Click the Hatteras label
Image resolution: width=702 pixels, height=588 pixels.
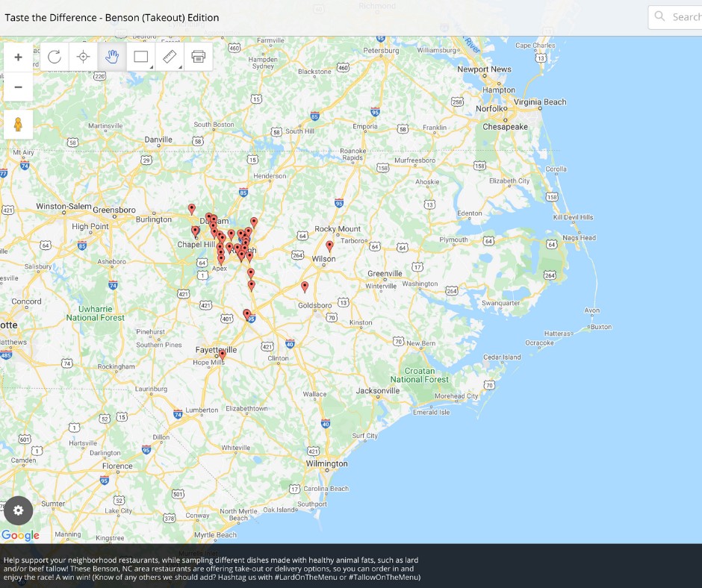point(557,334)
